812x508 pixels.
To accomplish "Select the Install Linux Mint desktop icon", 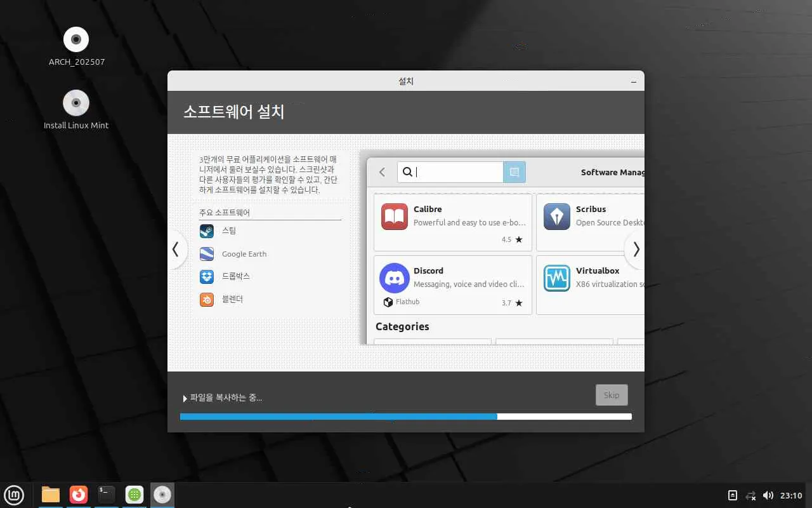I will [76, 103].
